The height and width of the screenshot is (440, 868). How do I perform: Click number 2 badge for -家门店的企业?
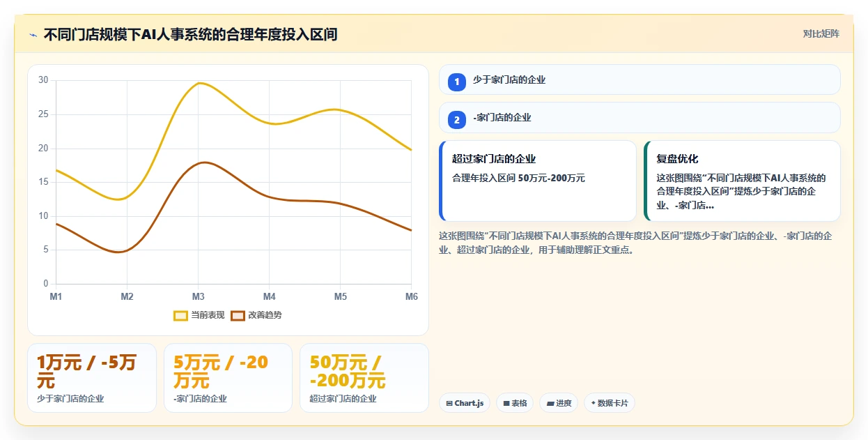click(457, 120)
